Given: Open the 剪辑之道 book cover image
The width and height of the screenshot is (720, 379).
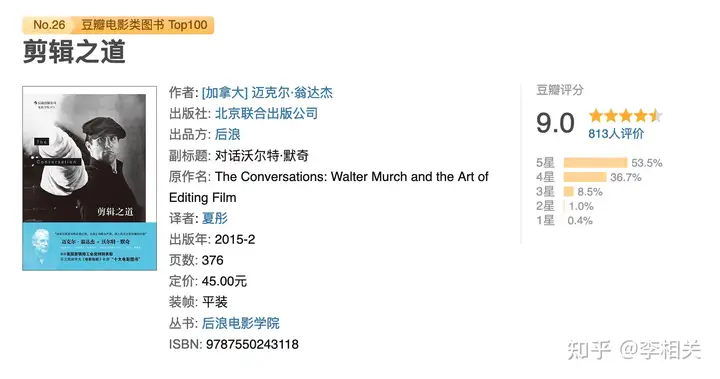Looking at the screenshot, I should (90, 178).
